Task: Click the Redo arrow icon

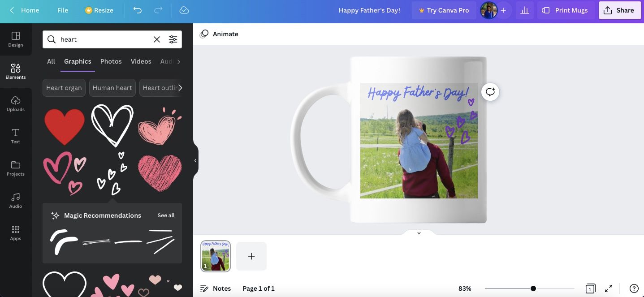Action: (158, 10)
